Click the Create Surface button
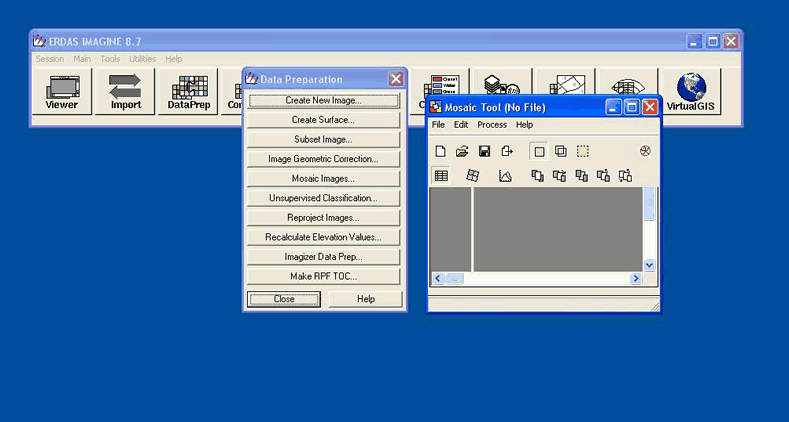The width and height of the screenshot is (789, 422). point(324,120)
